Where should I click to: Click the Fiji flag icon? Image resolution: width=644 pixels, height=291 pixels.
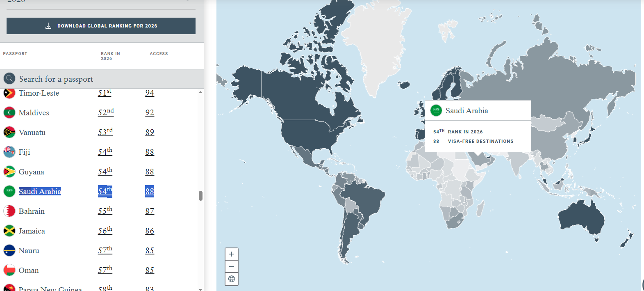tap(9, 152)
